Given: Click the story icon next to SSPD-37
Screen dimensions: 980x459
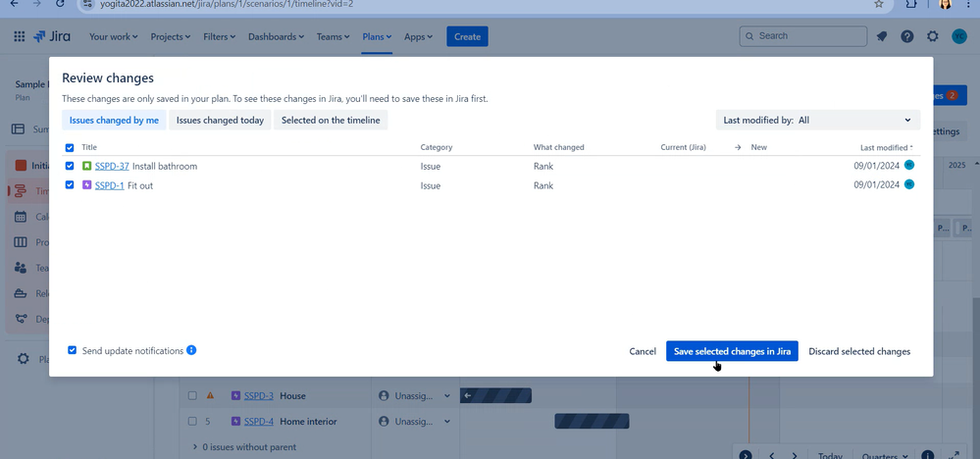Looking at the screenshot, I should point(87,166).
